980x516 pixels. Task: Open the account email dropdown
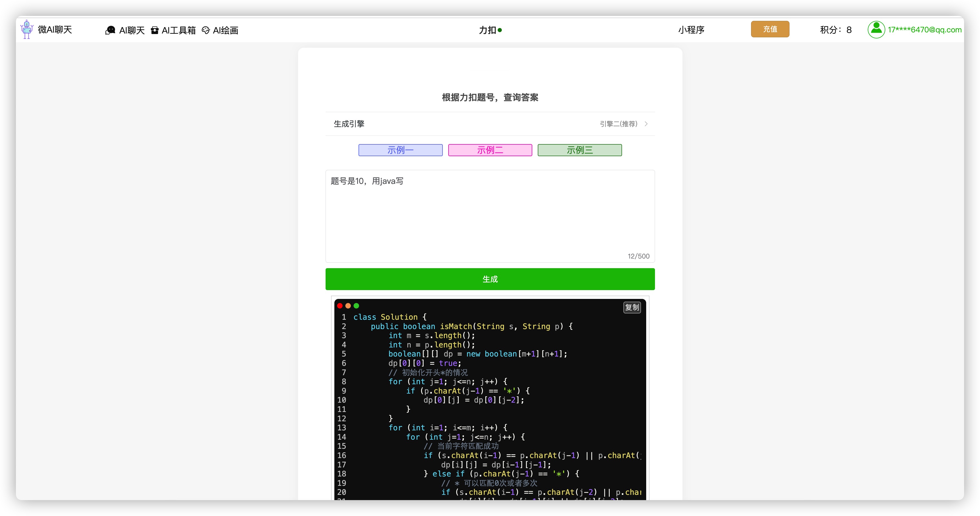pos(925,30)
